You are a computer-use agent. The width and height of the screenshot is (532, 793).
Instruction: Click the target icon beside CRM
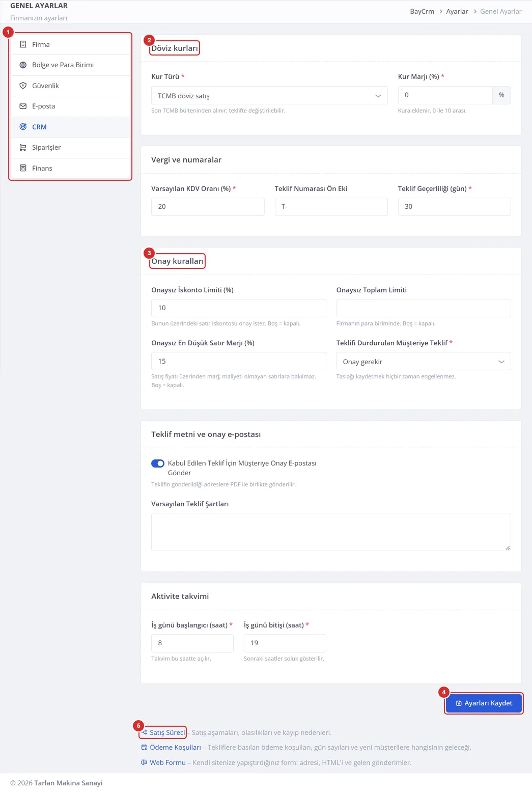[23, 127]
